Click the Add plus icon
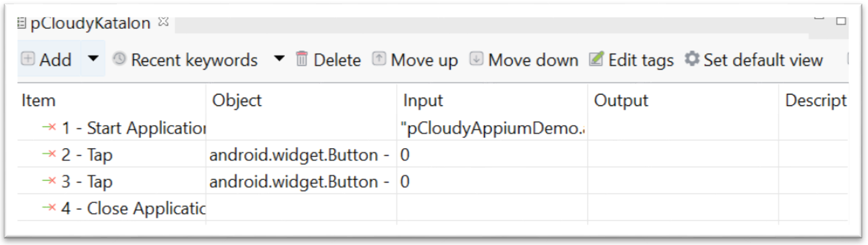Screen dimensions: 868x245 point(28,60)
